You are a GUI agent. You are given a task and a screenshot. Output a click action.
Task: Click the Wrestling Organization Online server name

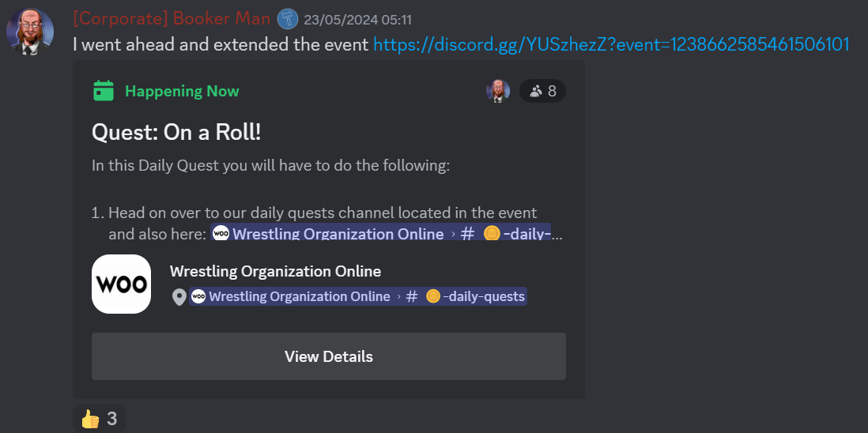point(275,272)
